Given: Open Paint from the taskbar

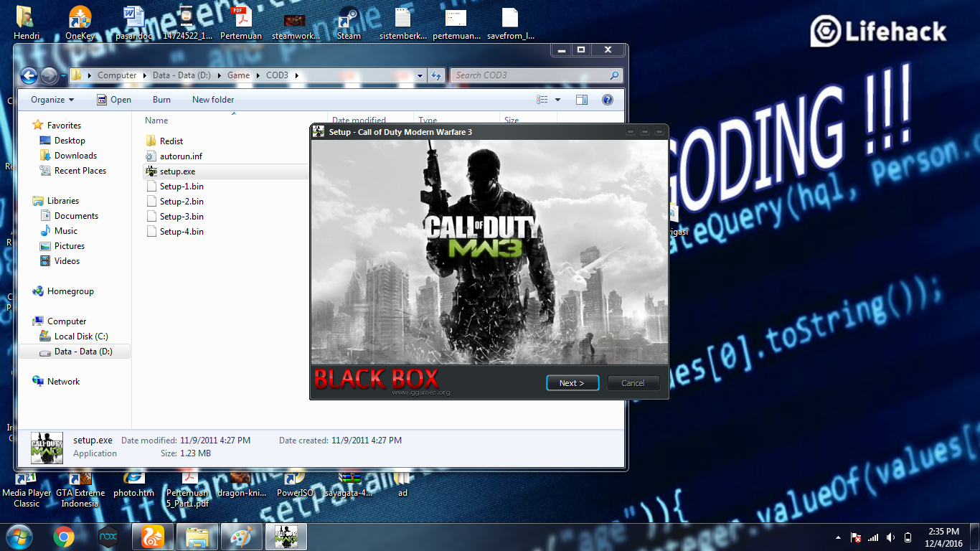Looking at the screenshot, I should 241,537.
